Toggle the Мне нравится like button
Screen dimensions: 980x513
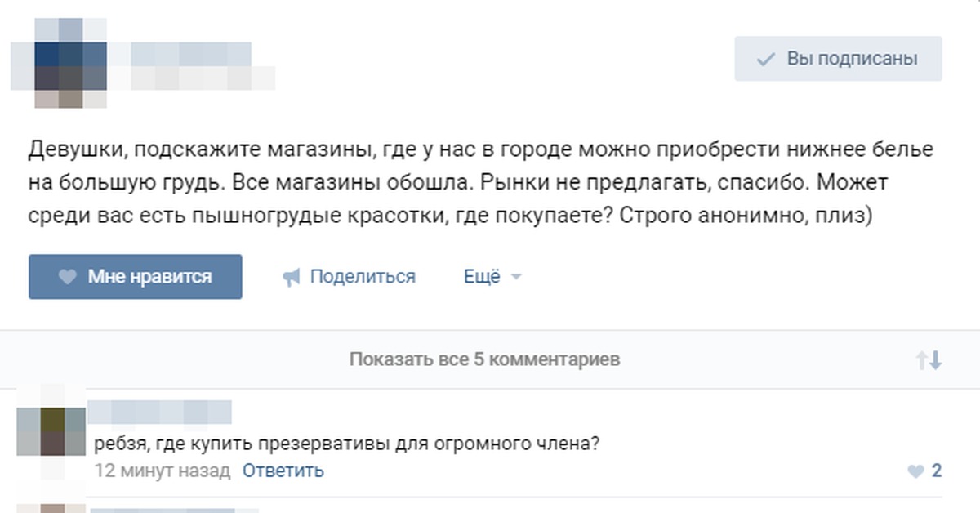pos(135,277)
